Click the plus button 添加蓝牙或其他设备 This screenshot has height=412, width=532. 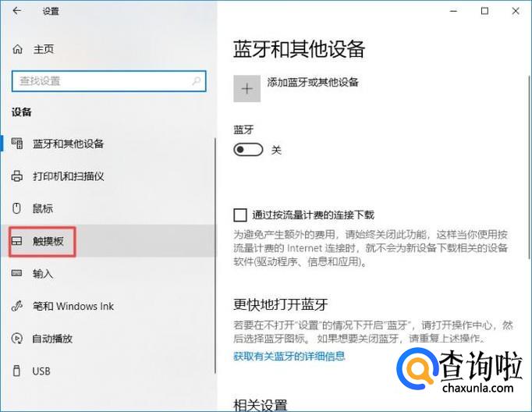(x=247, y=89)
